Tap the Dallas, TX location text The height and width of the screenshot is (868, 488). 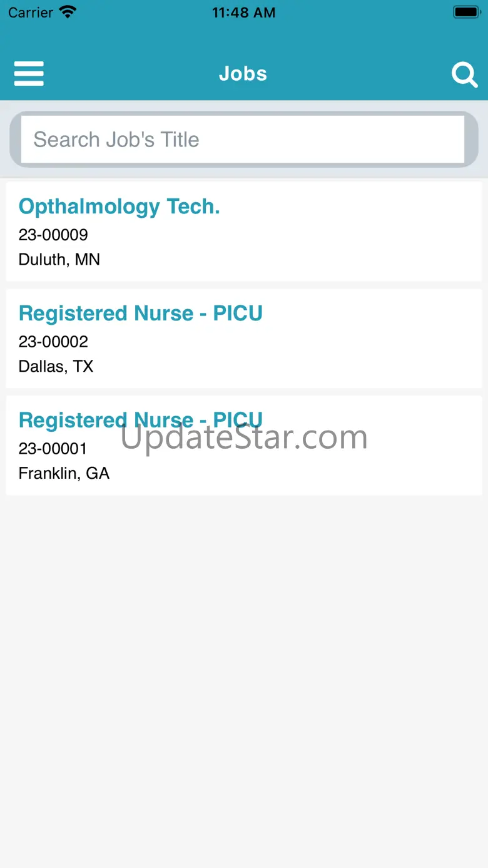point(56,366)
